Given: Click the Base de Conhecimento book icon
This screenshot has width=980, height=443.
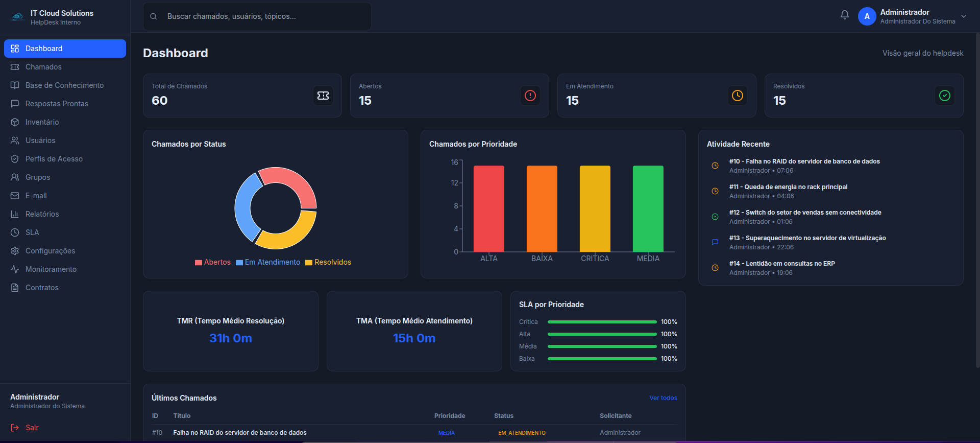Looking at the screenshot, I should click(x=15, y=85).
